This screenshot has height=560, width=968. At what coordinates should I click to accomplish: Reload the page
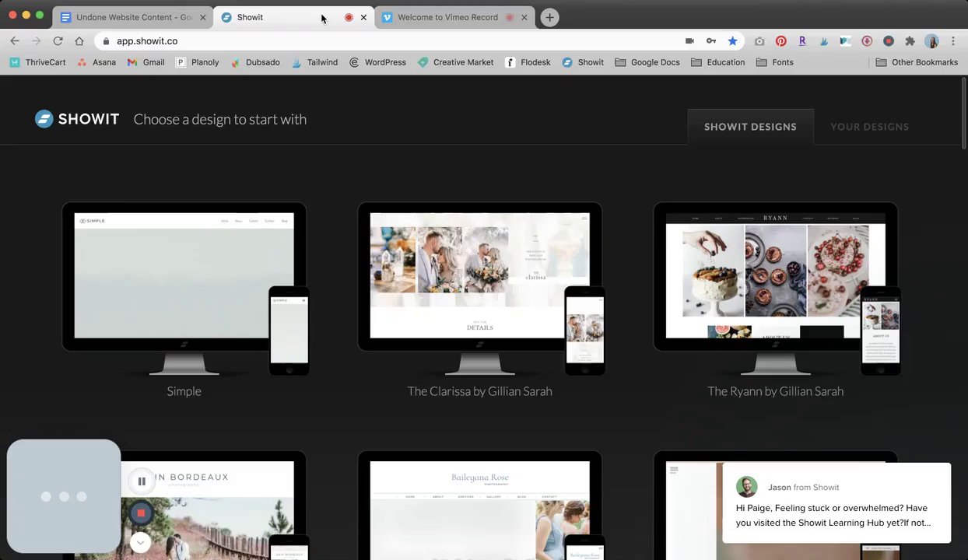pos(58,41)
